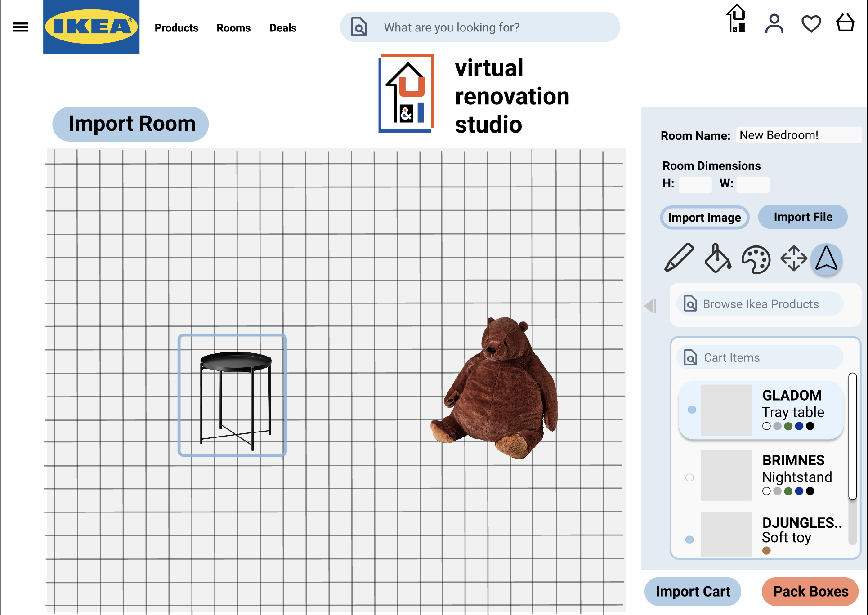This screenshot has height=615, width=868.
Task: Select the BRIMNES Nightstand radio button
Action: 689,477
